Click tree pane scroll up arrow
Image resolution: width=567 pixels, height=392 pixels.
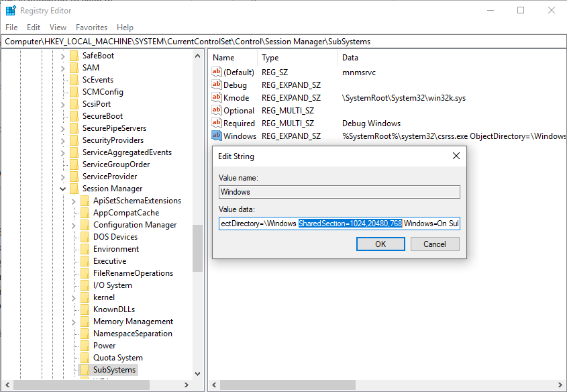(197, 56)
